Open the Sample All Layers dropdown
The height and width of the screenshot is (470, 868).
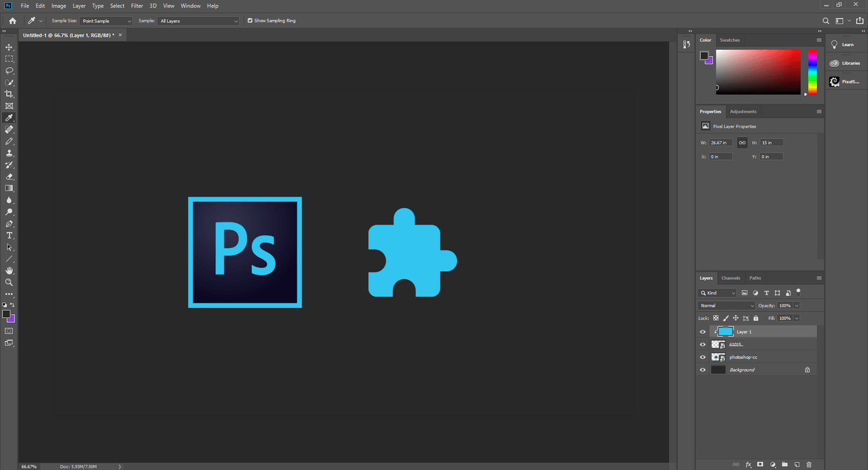point(199,21)
